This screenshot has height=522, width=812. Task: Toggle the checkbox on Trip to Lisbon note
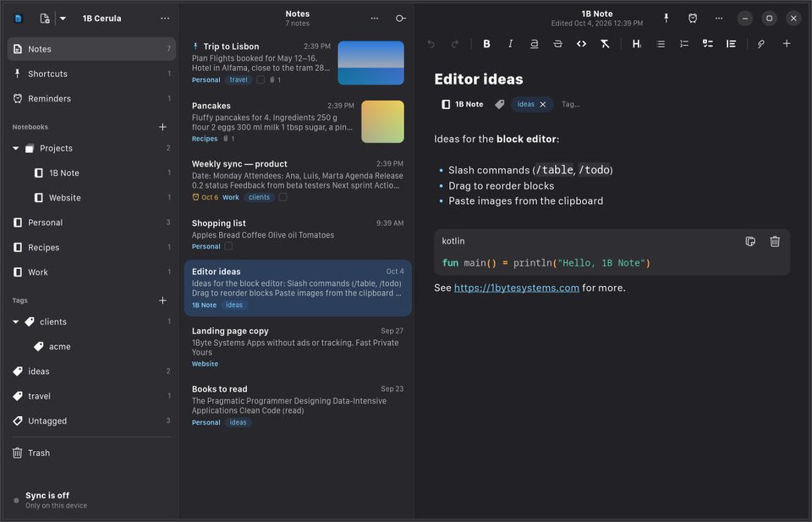261,80
